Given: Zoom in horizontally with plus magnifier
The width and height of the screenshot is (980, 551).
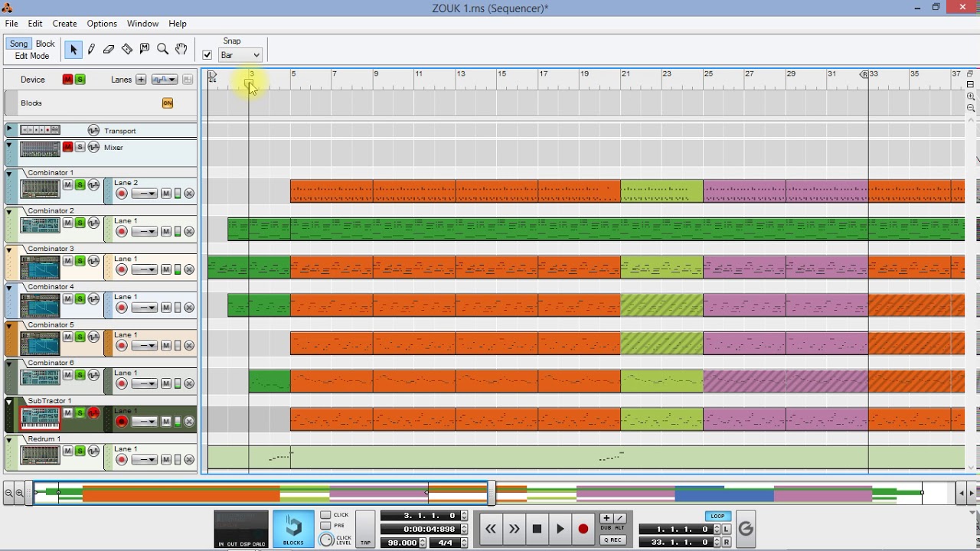Looking at the screenshot, I should pyautogui.click(x=20, y=494).
